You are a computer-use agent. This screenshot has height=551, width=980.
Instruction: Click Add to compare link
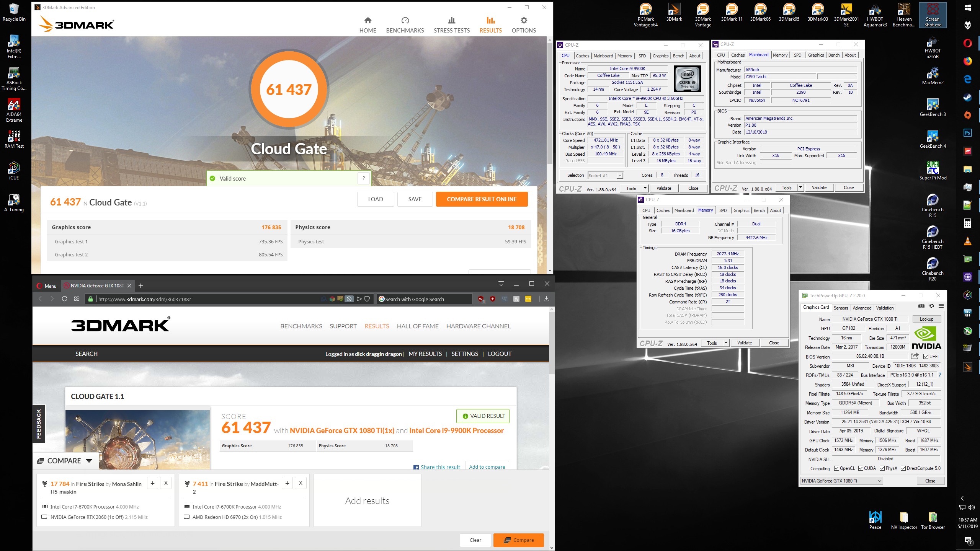point(487,467)
